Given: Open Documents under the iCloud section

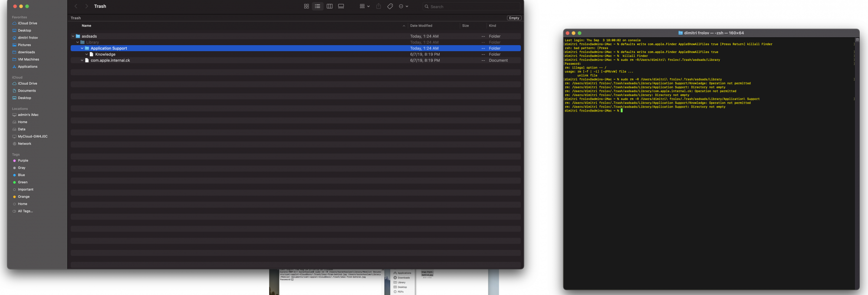Looking at the screenshot, I should pyautogui.click(x=27, y=91).
